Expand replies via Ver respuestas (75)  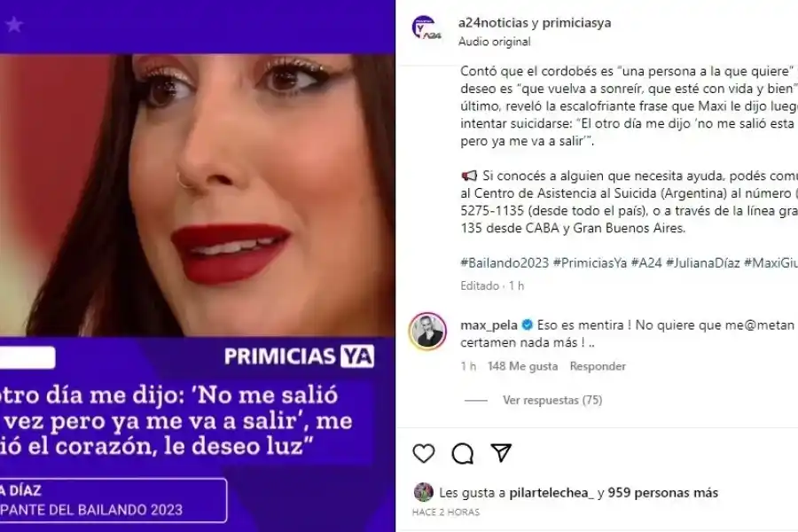pos(552,400)
